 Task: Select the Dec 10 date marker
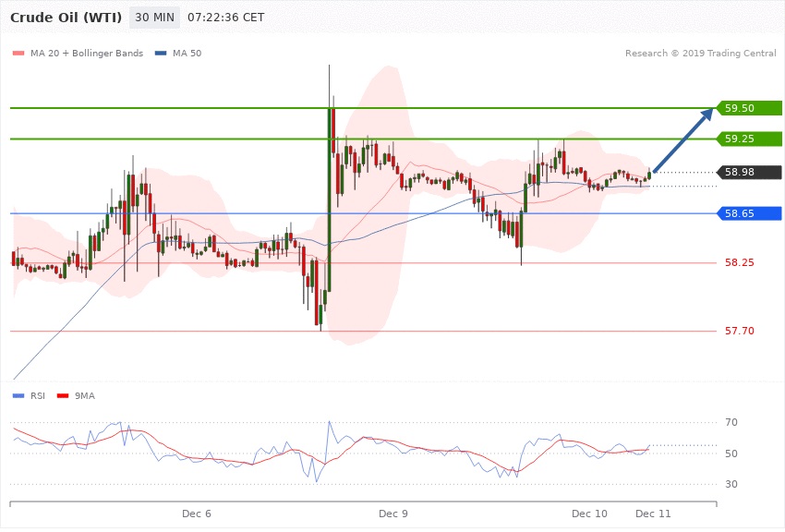point(589,513)
